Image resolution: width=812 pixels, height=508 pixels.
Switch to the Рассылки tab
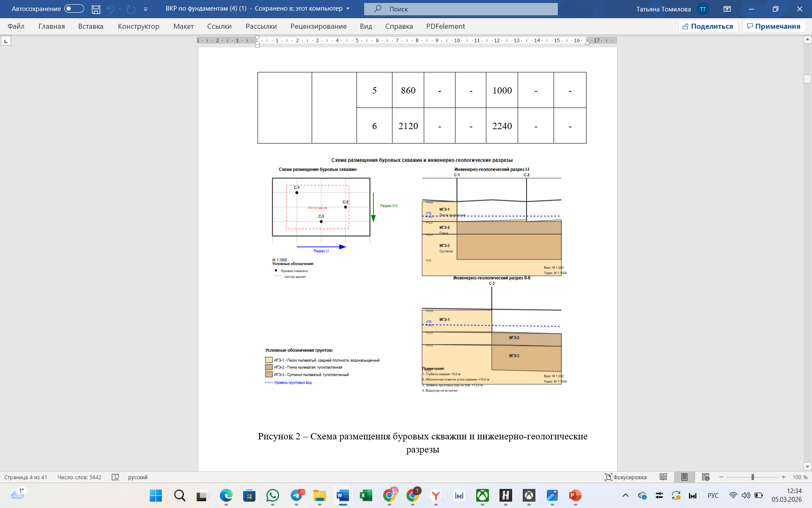[x=261, y=26]
